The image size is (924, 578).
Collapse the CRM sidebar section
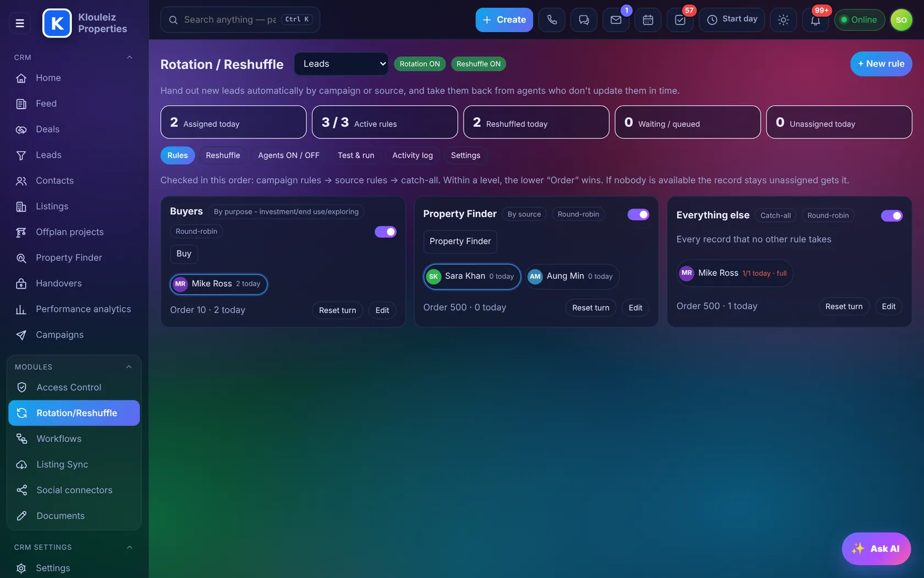click(130, 57)
